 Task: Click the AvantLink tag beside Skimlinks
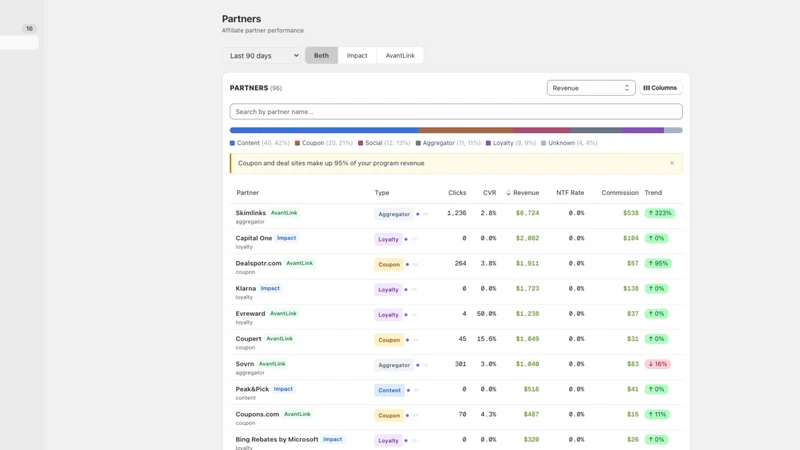284,213
